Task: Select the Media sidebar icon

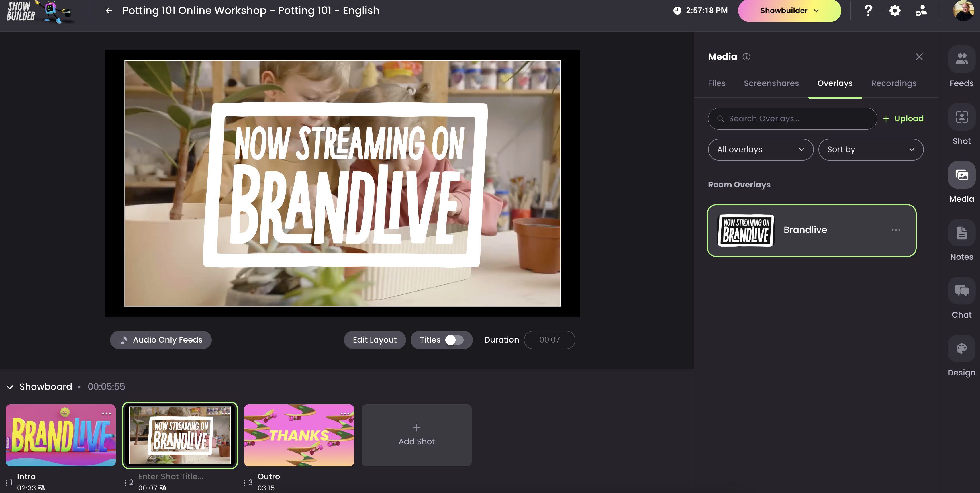Action: [961, 175]
